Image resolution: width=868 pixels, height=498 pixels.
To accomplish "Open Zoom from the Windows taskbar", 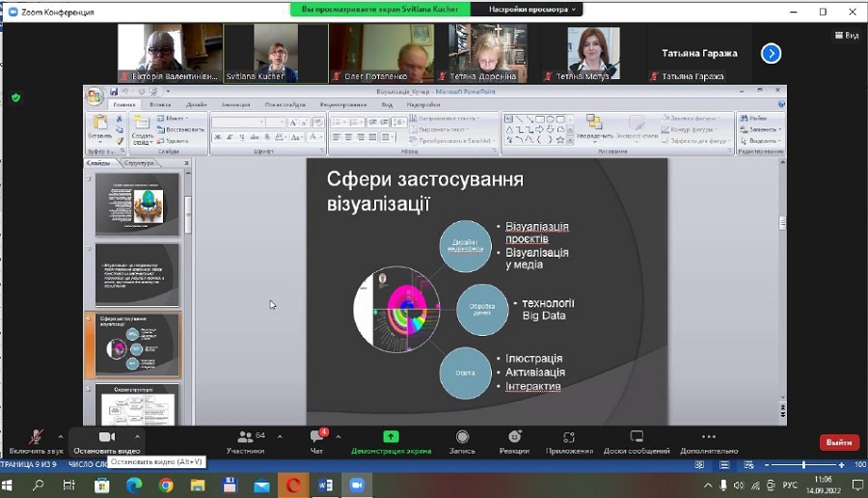I will [356, 485].
